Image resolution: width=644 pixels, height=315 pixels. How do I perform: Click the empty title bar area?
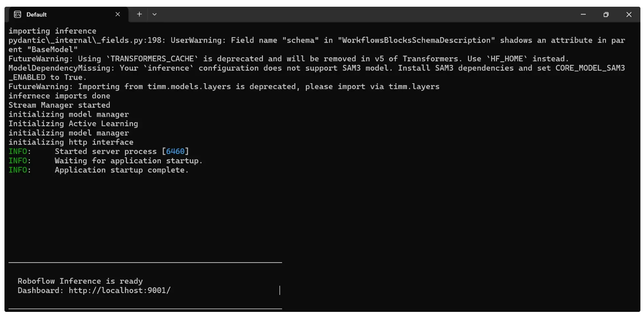point(358,14)
